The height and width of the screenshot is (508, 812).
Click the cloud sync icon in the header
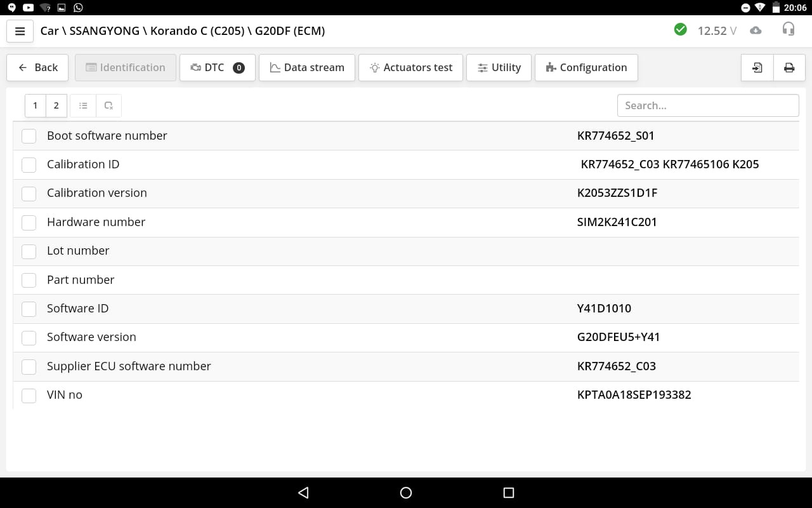tap(756, 30)
